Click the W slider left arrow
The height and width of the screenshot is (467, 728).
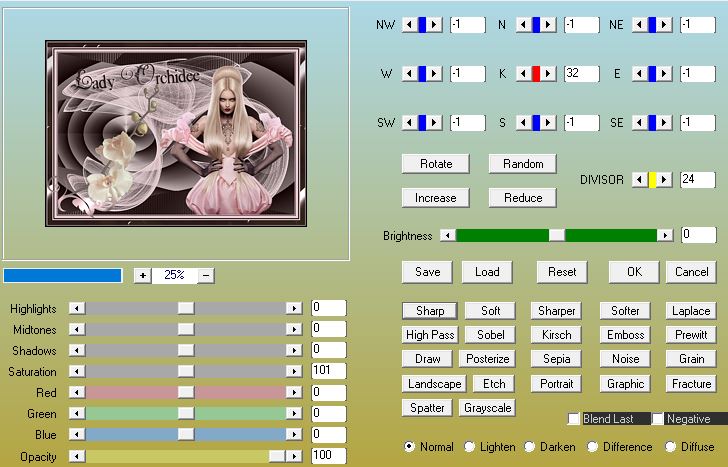409,73
